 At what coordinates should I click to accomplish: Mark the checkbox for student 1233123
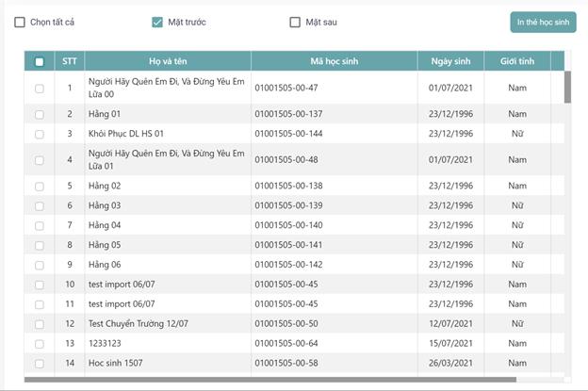pos(39,344)
